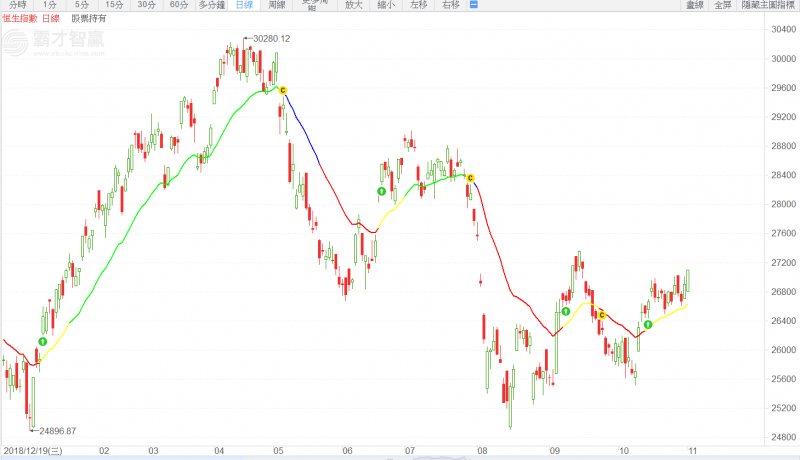800x460 pixels.
Task: Switch to the 周線 weekly chart tab
Action: pos(277,5)
